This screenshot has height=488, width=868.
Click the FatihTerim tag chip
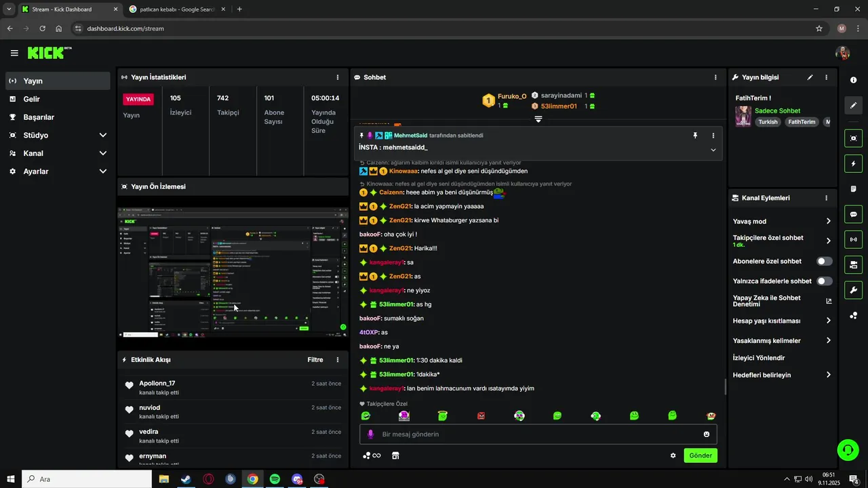802,122
